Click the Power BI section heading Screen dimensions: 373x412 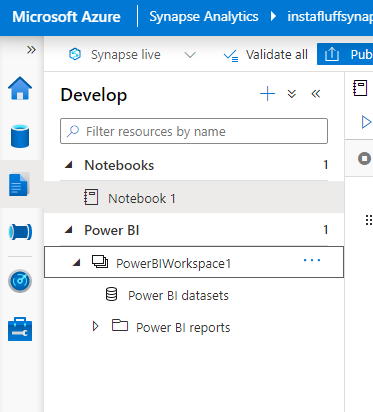tap(112, 230)
